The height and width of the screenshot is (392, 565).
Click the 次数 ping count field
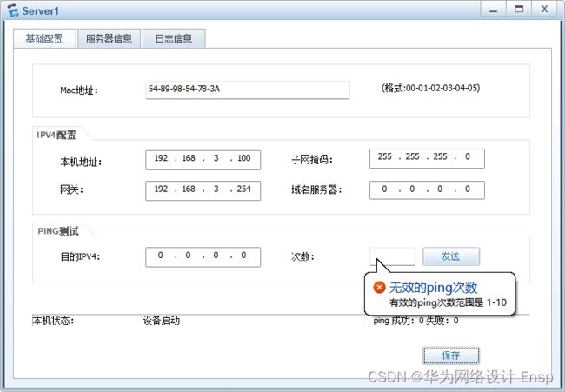[392, 256]
